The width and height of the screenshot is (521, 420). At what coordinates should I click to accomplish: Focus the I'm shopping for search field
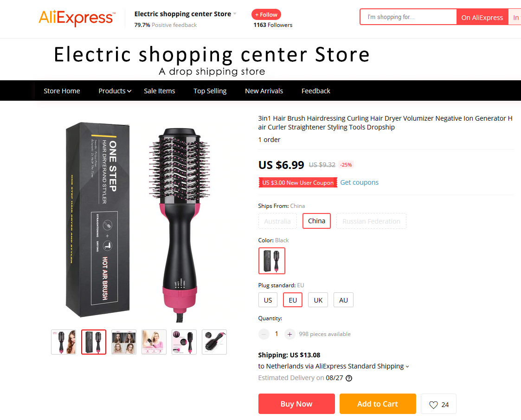[408, 17]
